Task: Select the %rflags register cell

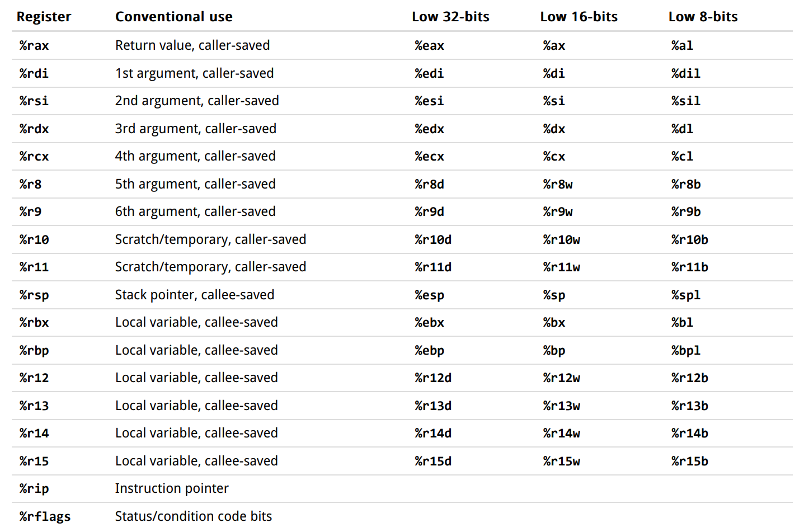Action: coord(45,516)
